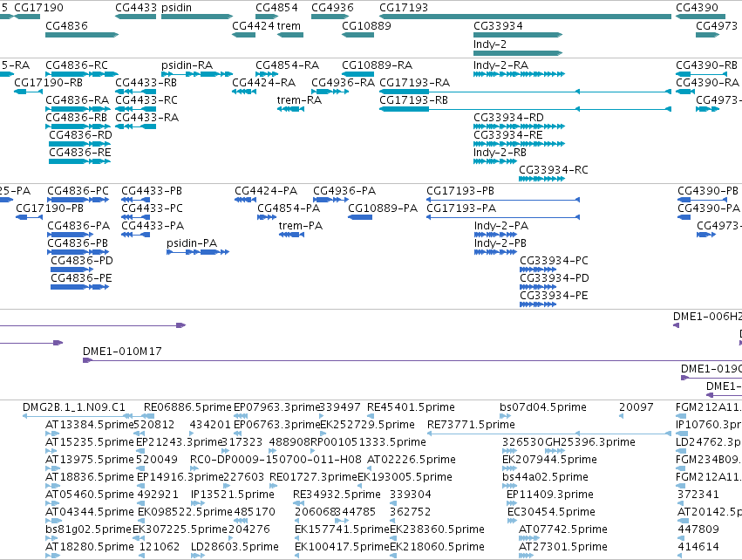
Task: Click EST RE45401.5prime
Action: (x=411, y=407)
